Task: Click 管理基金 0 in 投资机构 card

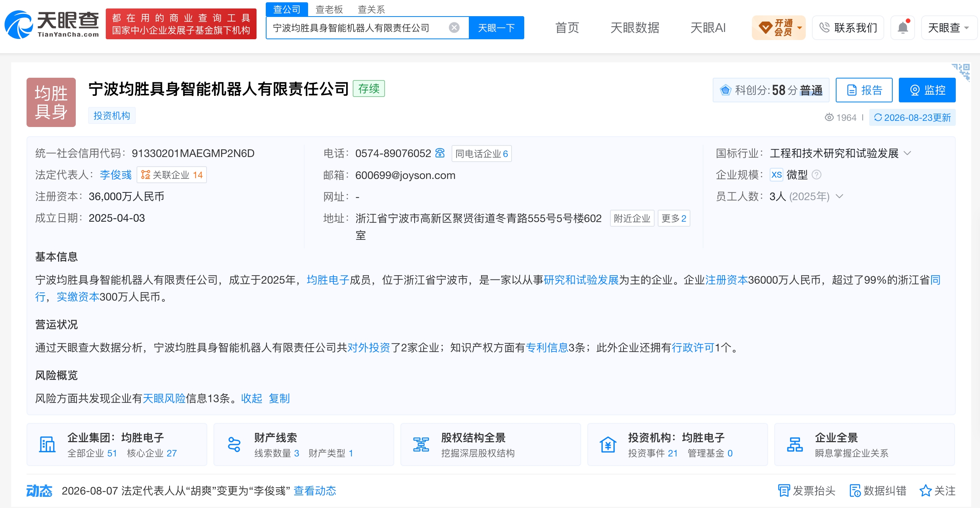Action: tap(710, 453)
